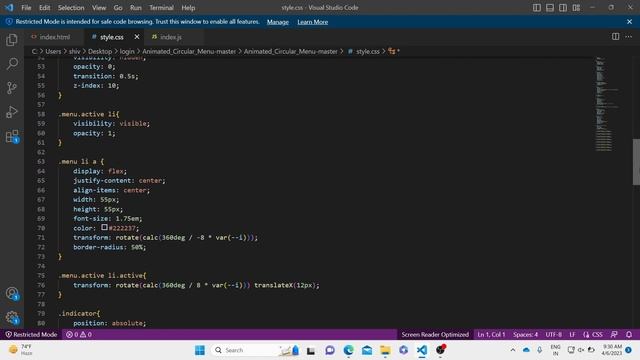
Task: Open the Accounts menu in activity bar
Action: point(12,293)
